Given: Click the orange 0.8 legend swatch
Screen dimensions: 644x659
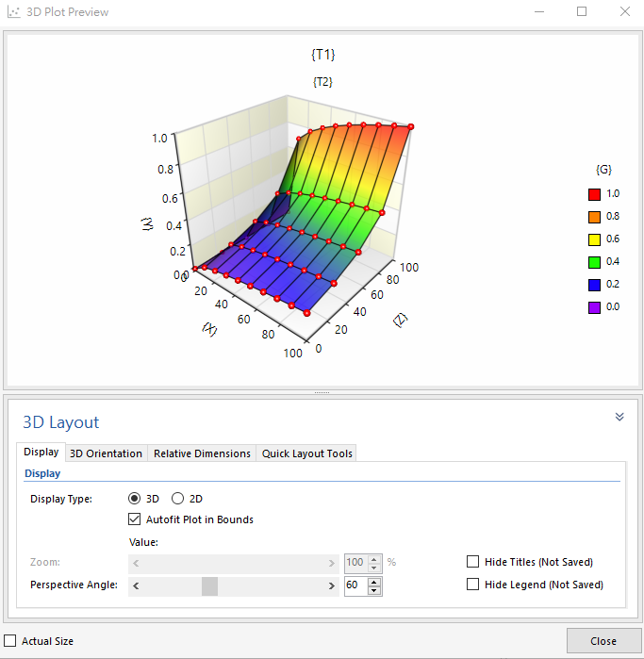Looking at the screenshot, I should coord(594,217).
